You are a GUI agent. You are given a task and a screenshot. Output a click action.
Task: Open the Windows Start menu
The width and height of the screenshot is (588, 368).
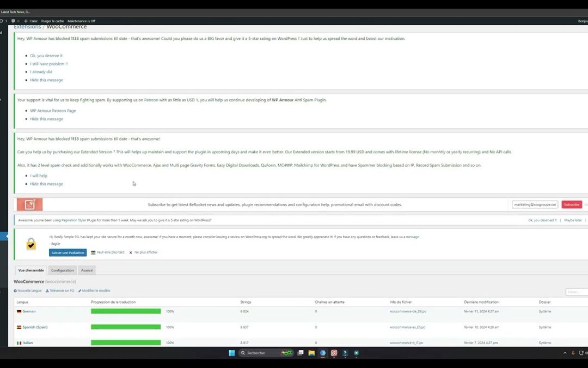pyautogui.click(x=232, y=353)
